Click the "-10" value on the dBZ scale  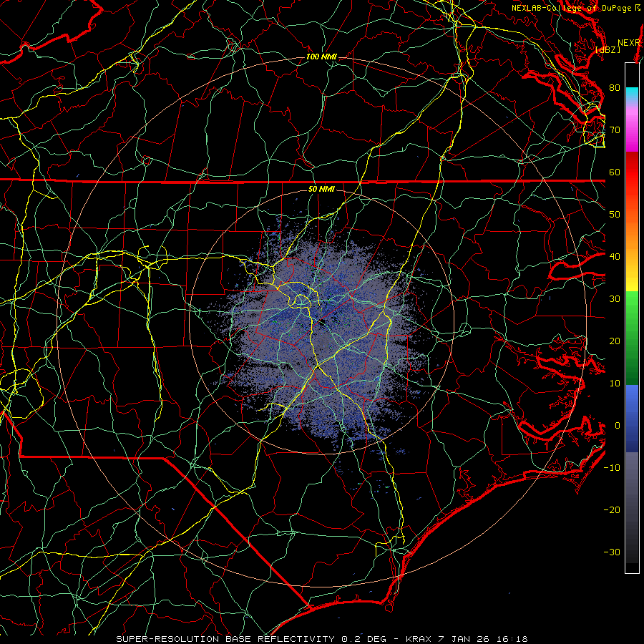(x=612, y=468)
